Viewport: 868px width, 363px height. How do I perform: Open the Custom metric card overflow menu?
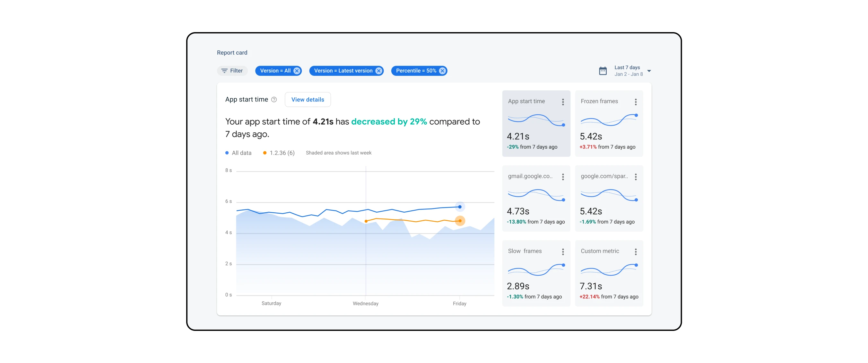(636, 252)
